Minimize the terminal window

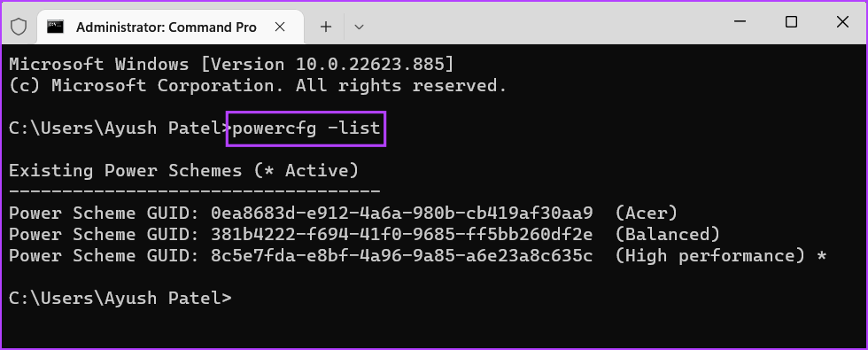(x=740, y=22)
